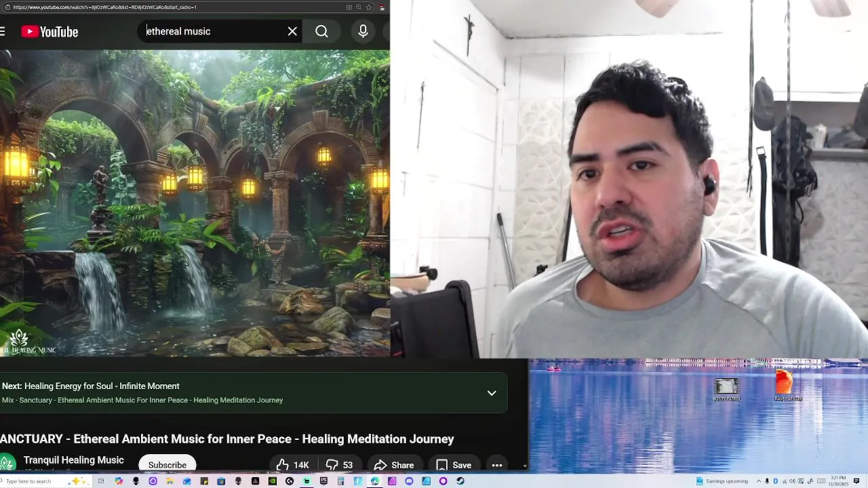868x488 pixels.
Task: Open Steam from the taskbar
Action: [460, 481]
